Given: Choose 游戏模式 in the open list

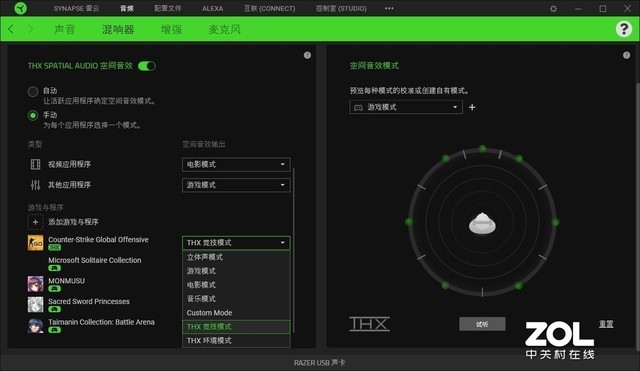Looking at the screenshot, I should click(x=236, y=271).
